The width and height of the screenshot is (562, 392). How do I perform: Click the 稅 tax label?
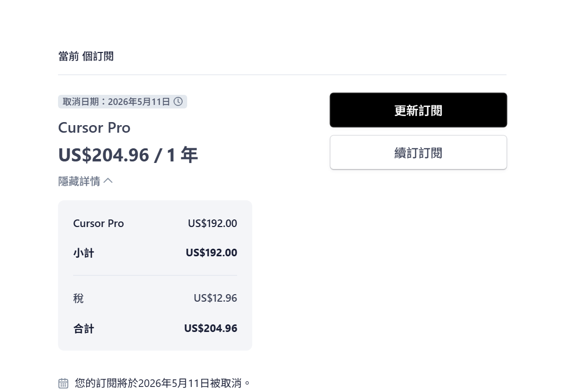pos(79,298)
